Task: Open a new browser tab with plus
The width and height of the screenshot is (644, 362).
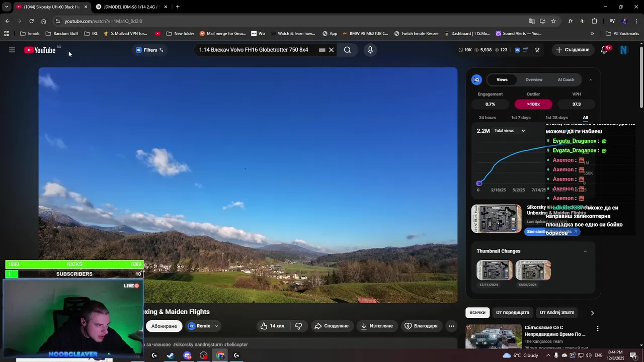Action: coord(178,7)
